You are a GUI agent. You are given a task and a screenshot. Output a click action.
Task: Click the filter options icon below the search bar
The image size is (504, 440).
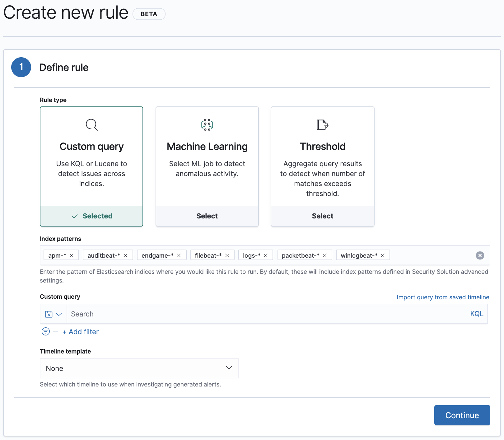coord(45,332)
